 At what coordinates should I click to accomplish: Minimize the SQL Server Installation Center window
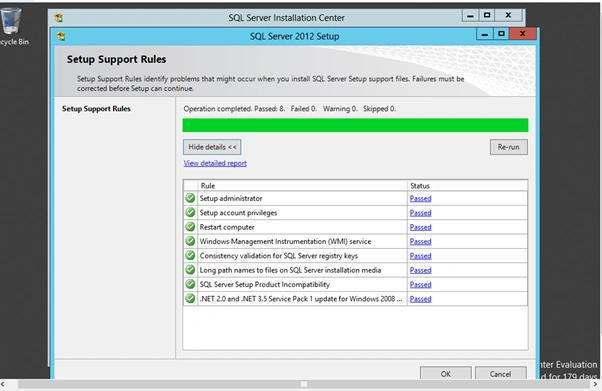coord(470,15)
